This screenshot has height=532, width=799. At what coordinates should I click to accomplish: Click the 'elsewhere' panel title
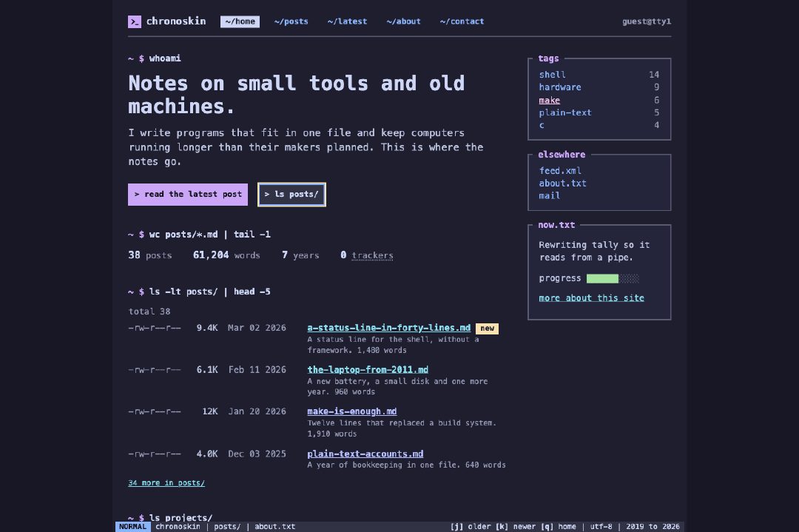pos(562,155)
